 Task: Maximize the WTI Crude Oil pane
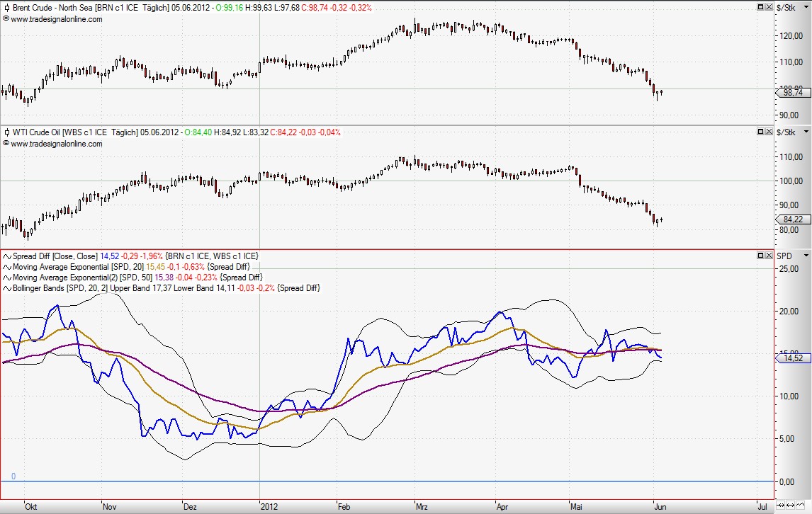760,132
